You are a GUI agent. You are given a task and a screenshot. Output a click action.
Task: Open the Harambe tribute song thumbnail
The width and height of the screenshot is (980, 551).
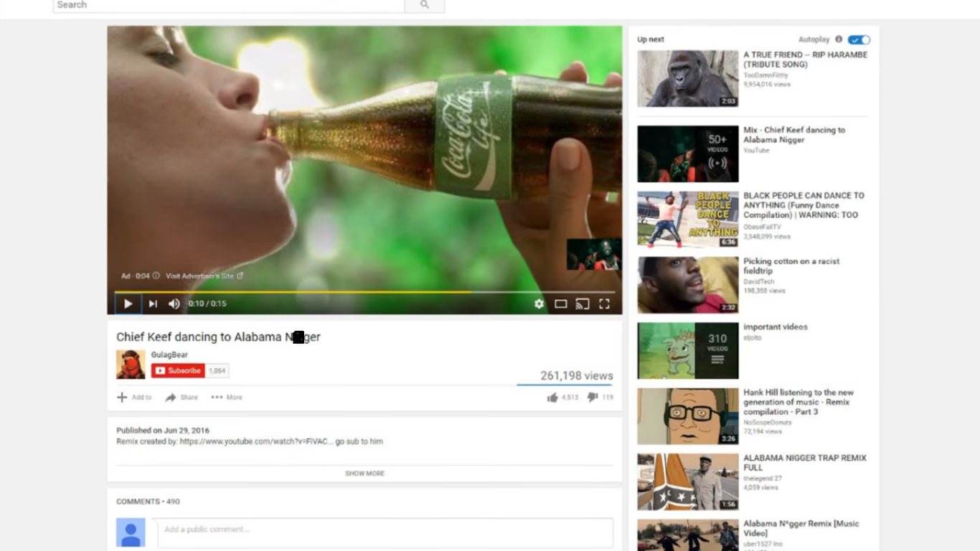688,78
